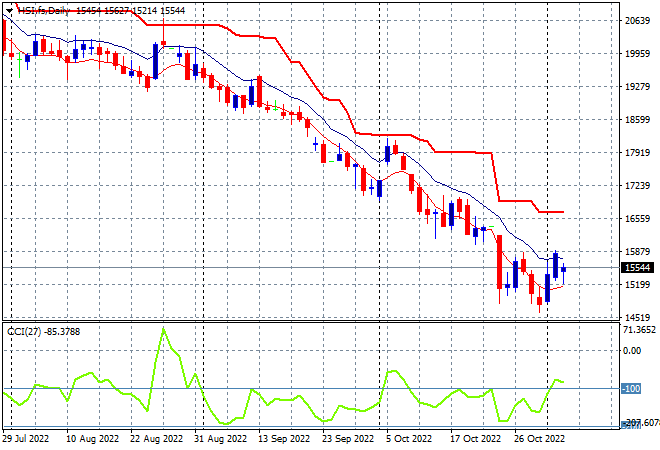Click the 17919 price scale label
This screenshot has width=660, height=450.
coord(638,152)
